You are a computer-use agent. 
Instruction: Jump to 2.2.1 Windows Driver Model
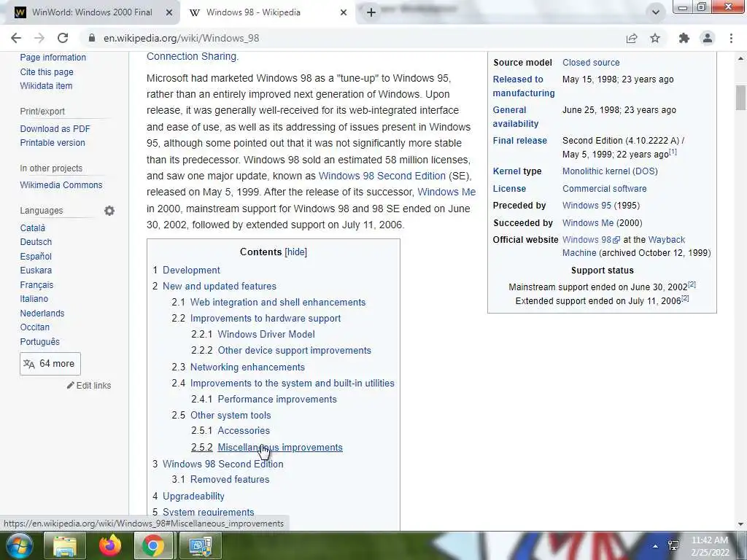coord(266,334)
